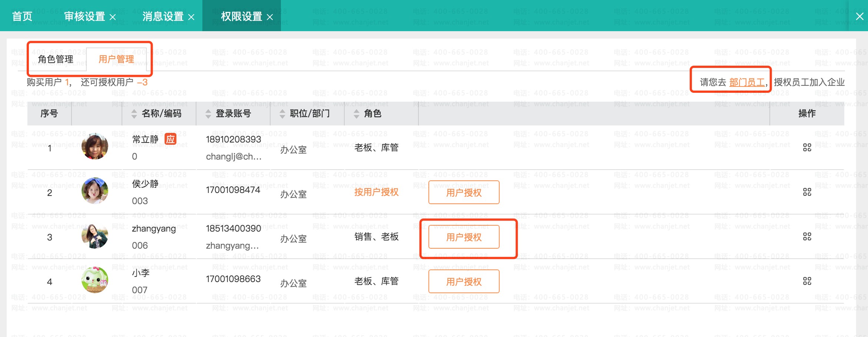This screenshot has height=337, width=868.
Task: Sort by 职位/部门 column arrows
Action: coord(282,114)
